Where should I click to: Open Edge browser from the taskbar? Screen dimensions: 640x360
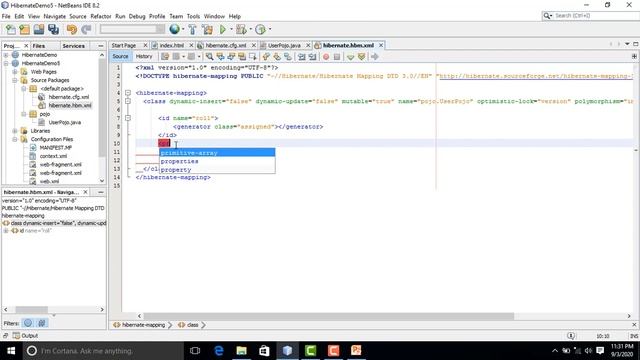click(x=219, y=351)
